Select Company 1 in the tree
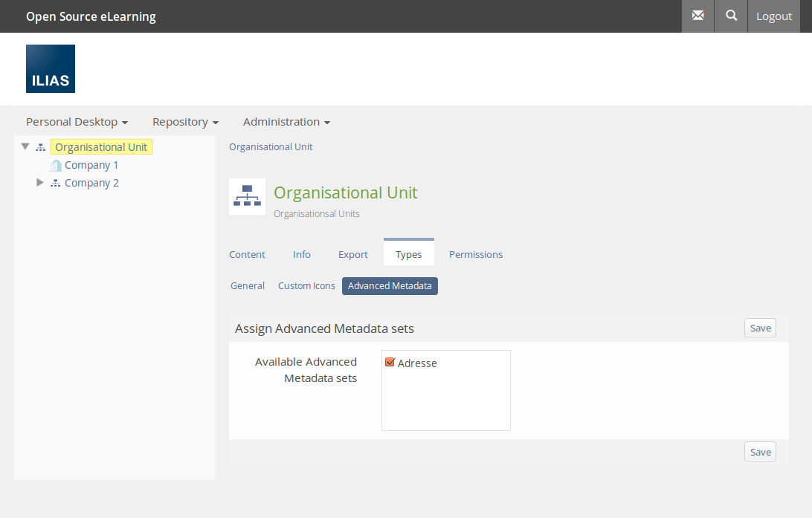This screenshot has height=518, width=812. [x=91, y=165]
